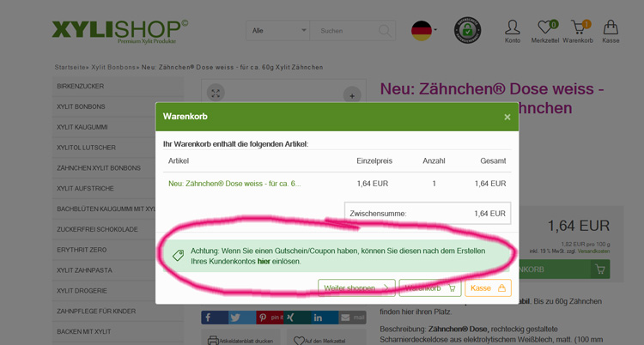Open BACKEN MIT XYLIT category
This screenshot has width=644, height=345.
click(x=118, y=331)
